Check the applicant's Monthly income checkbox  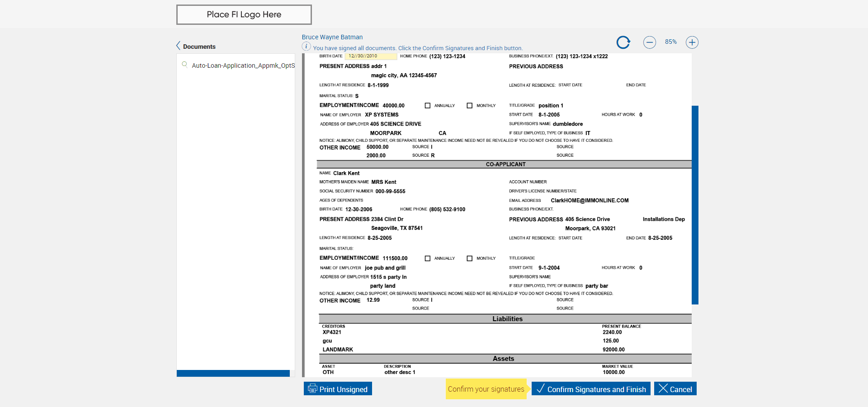point(469,106)
